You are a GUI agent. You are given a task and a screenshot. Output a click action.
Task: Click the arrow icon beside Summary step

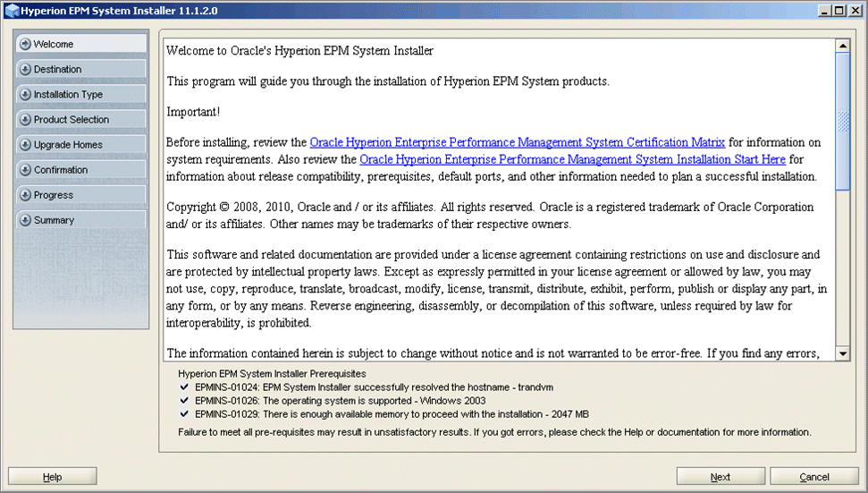25,220
